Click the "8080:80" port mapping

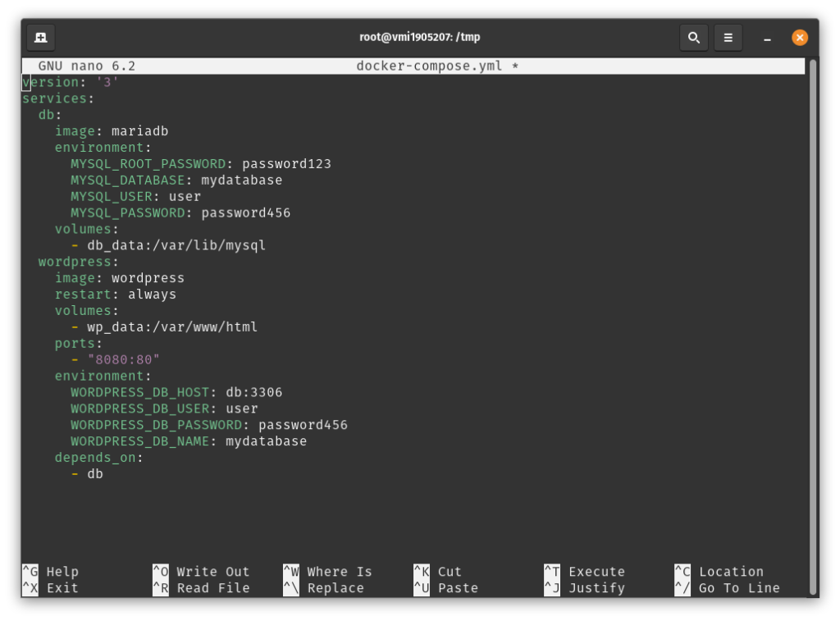tap(123, 359)
